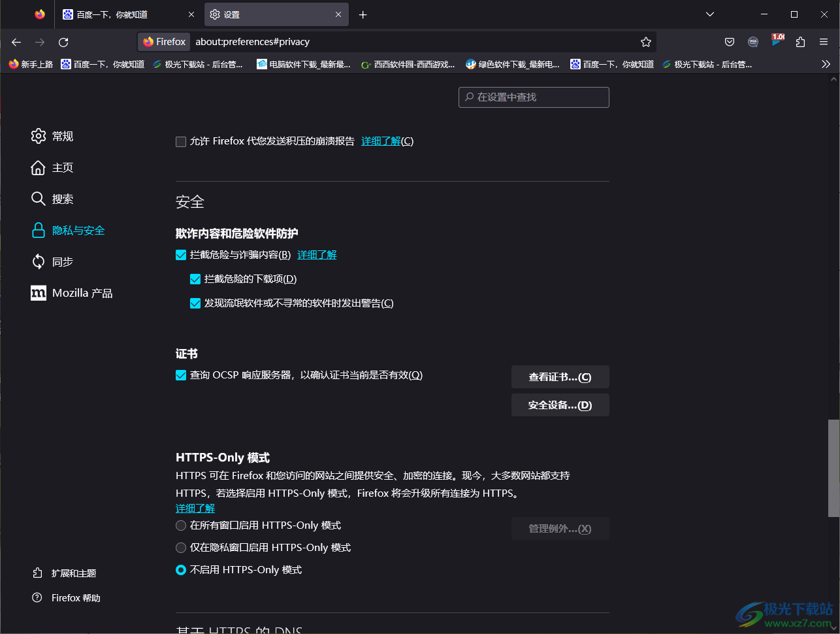Screen dimensions: 840x634
Task: Open first 极光下载站 bookmark
Action: (x=197, y=64)
